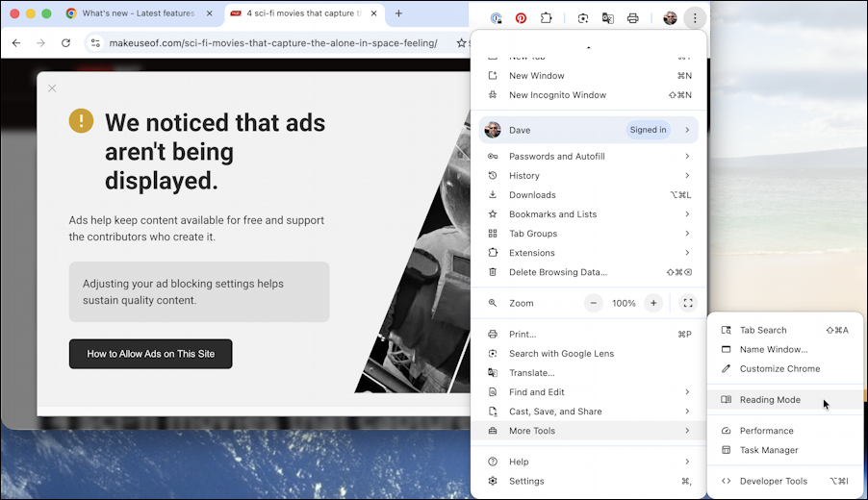The width and height of the screenshot is (868, 500).
Task: Open Reading Mode
Action: (785, 400)
